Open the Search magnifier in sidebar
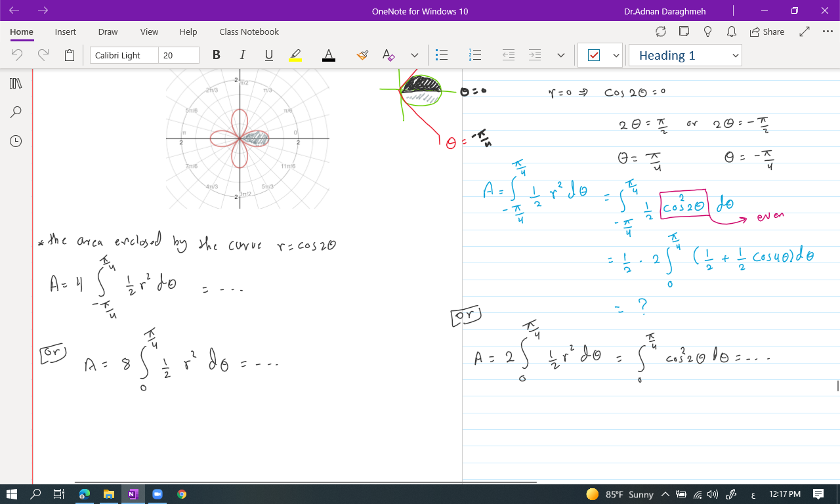The height and width of the screenshot is (504, 840). click(16, 112)
